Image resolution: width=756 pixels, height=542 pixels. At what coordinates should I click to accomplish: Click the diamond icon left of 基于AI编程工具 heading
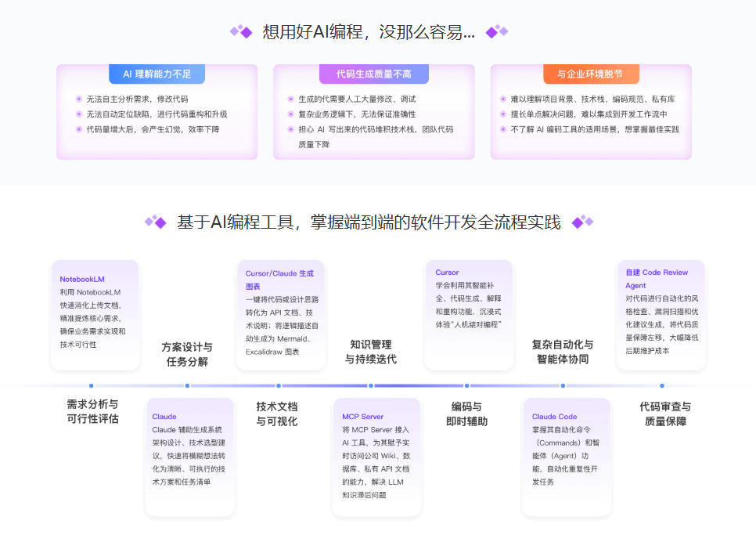[x=156, y=222]
